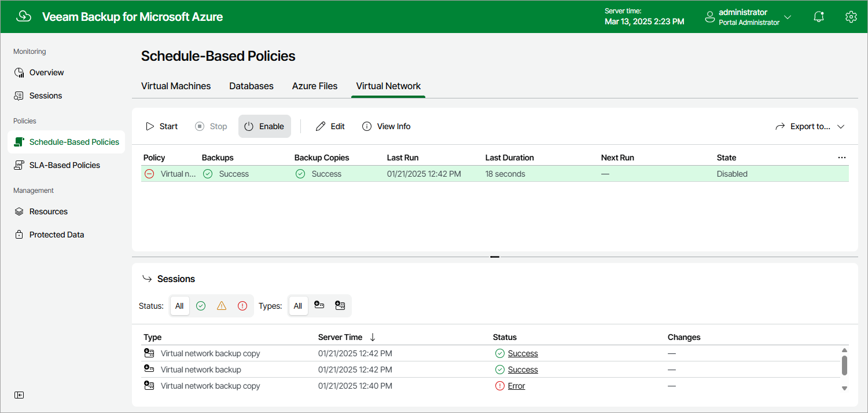Click the 12:40 PM backup copy row icon
Viewport: 868px width, 413px height.
point(149,386)
